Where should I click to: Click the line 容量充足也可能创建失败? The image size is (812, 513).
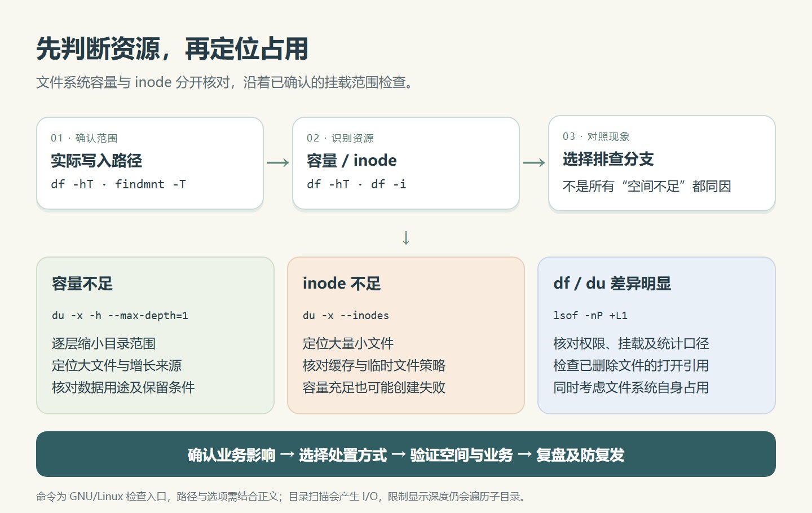point(374,387)
